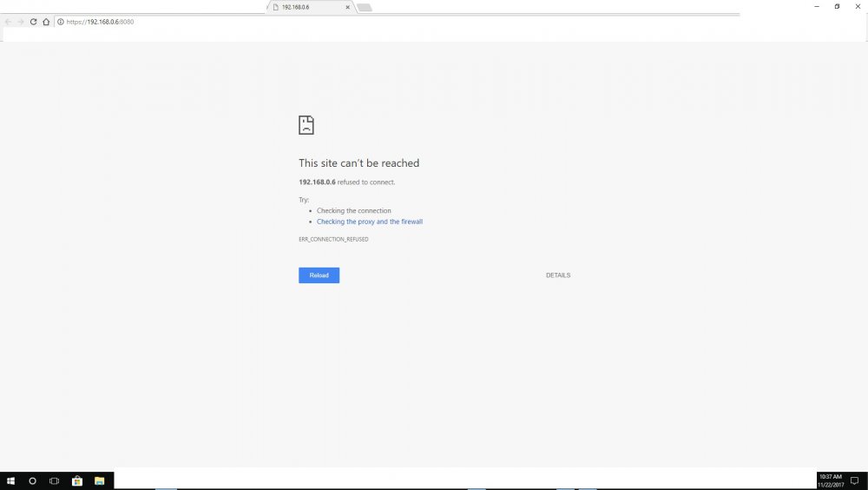Open Cortana search circle on taskbar
868x490 pixels.
coord(32,480)
